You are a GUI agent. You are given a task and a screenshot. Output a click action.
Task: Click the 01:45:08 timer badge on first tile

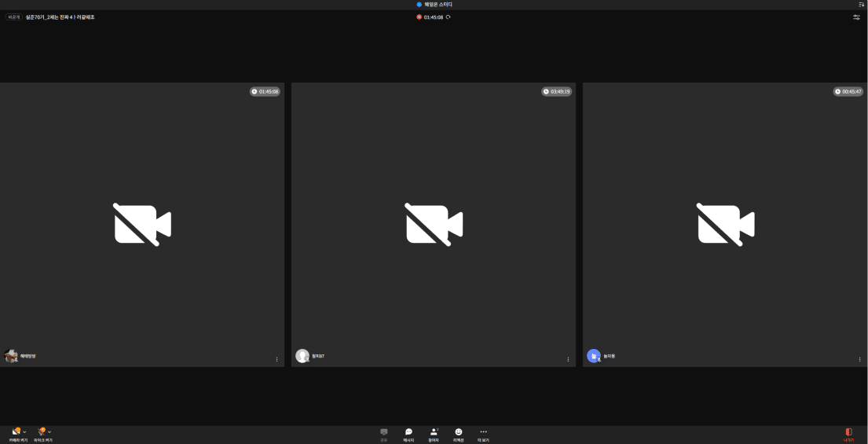266,91
